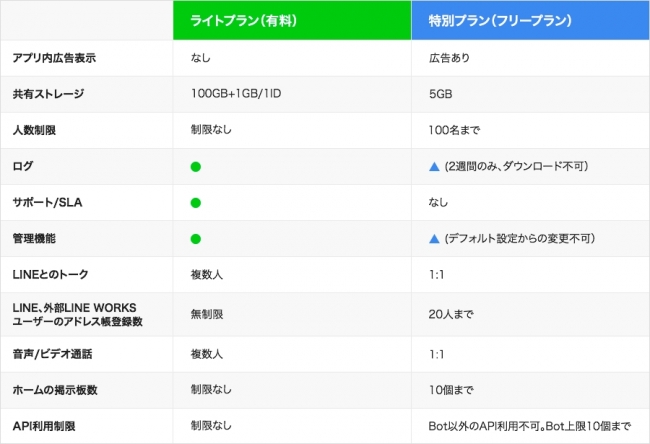Click the blue triangle in the ログ row
The width and height of the screenshot is (650, 444).
coord(434,167)
